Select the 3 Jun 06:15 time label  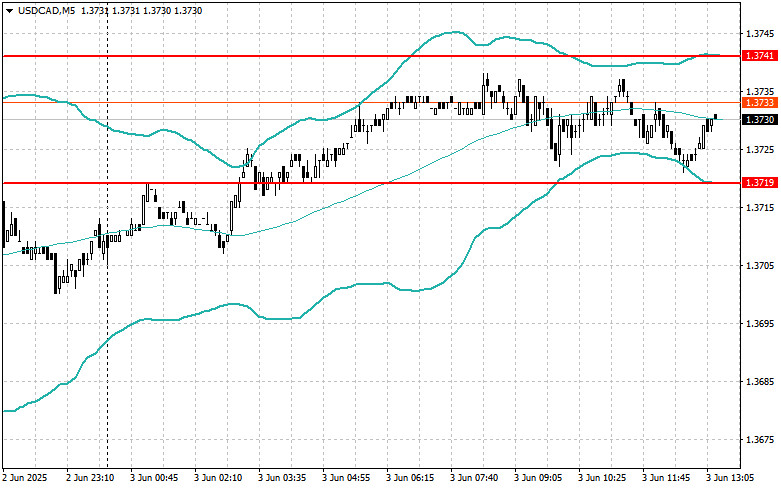pos(410,478)
